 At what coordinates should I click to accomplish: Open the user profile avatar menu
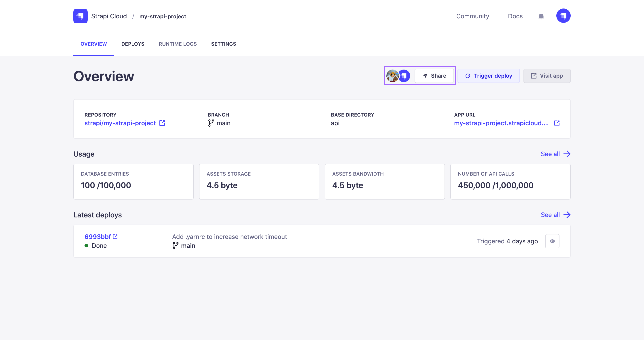[563, 16]
